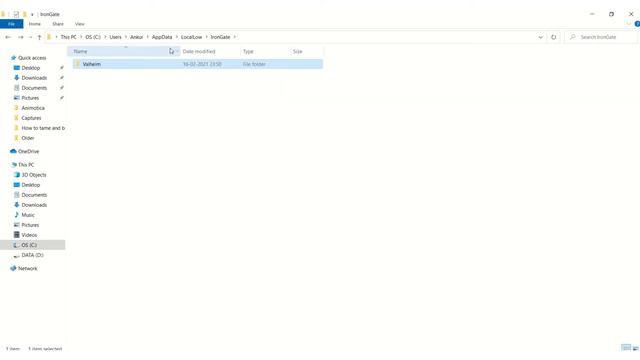Screen dimensions: 640x360
Task: Open Desktop under This PC
Action: 31,185
